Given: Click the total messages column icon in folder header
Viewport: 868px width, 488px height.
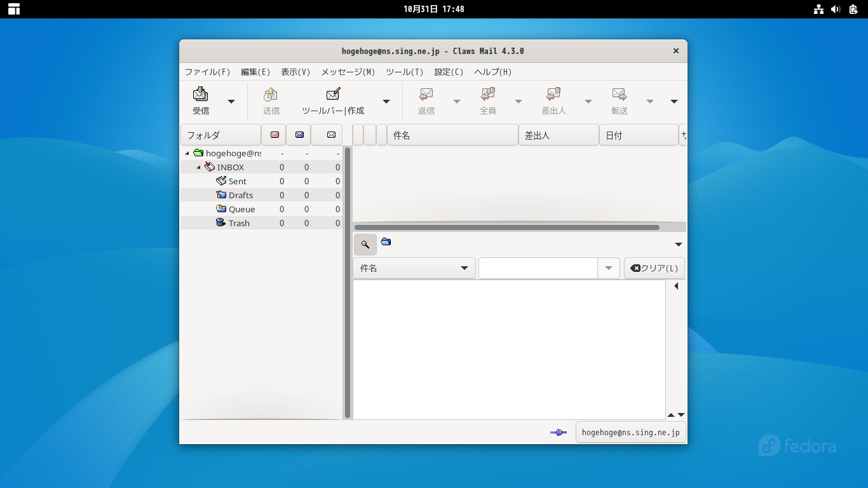Looking at the screenshot, I should click(331, 135).
